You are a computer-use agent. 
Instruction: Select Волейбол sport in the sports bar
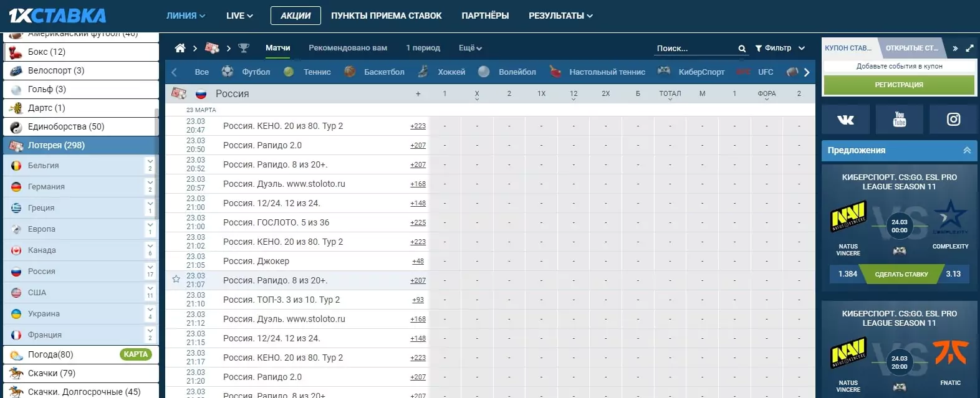(x=507, y=72)
